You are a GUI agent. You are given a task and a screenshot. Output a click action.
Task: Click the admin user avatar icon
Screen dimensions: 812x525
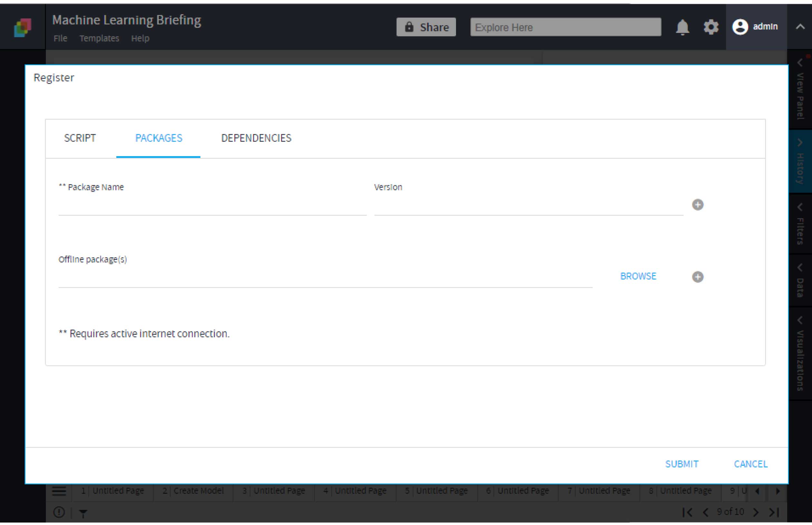(740, 26)
